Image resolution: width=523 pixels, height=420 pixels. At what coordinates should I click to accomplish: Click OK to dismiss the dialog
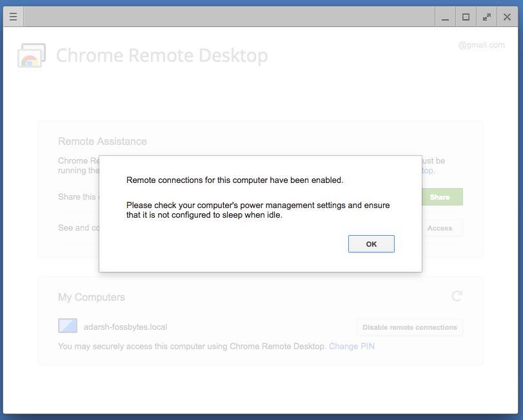371,243
